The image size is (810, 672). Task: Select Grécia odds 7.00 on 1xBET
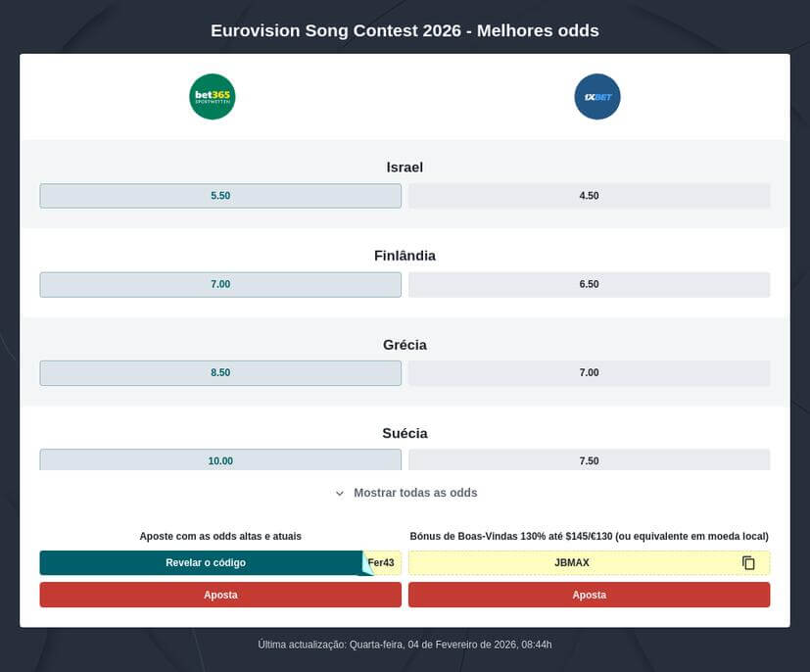589,372
